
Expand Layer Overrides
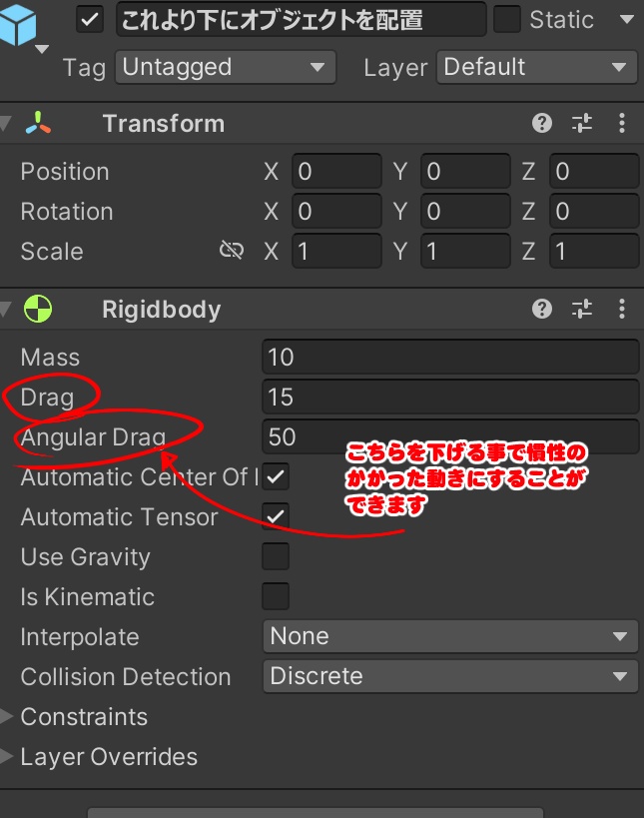click(x=10, y=756)
